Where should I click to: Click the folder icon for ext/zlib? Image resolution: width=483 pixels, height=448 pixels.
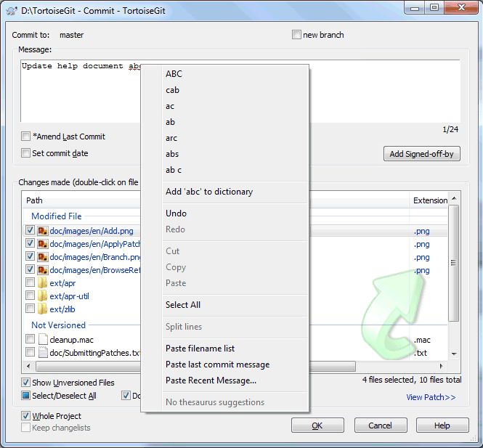43,309
